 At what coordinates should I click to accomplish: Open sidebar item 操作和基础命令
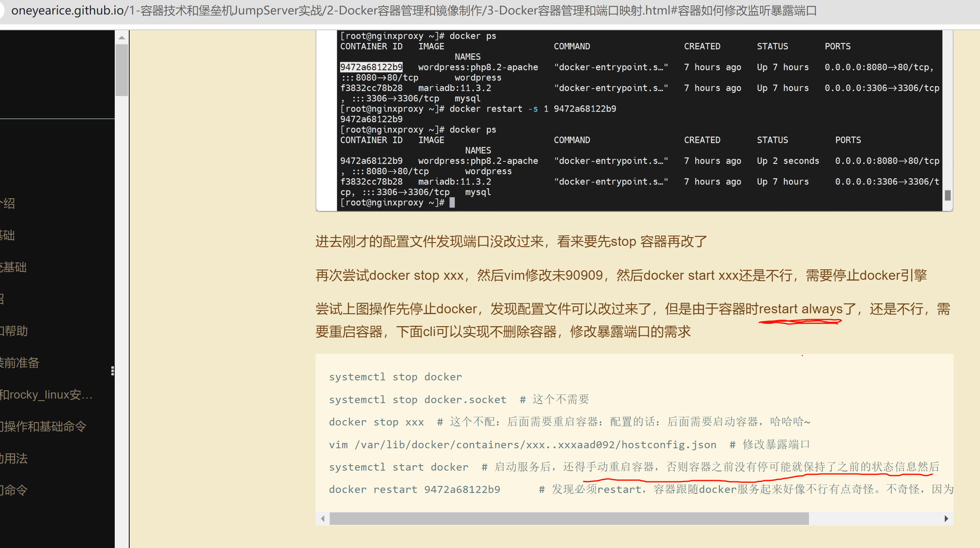pos(43,426)
